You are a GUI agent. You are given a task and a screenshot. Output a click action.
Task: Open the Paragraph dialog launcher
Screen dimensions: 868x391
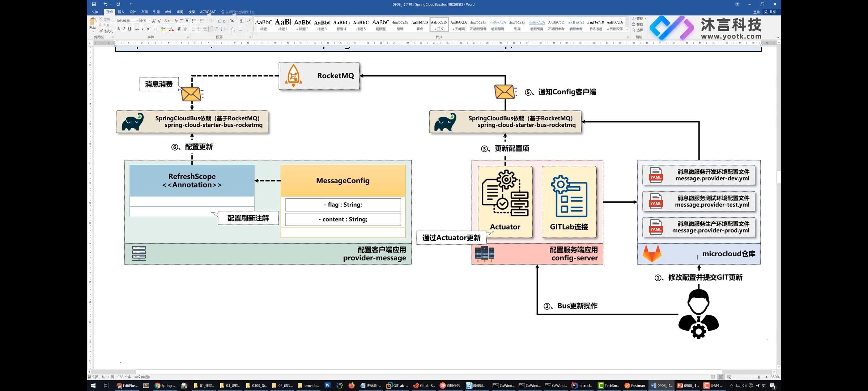250,37
